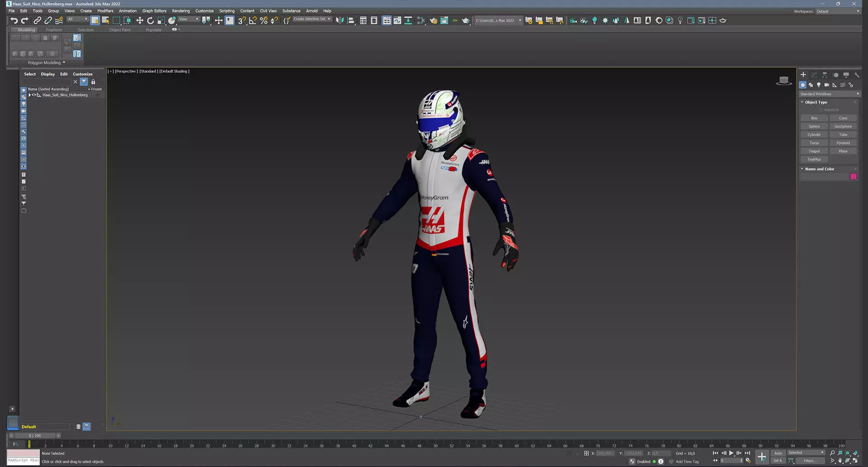Switch to Freeform ribbon tab
The width and height of the screenshot is (868, 467).
[x=54, y=30]
